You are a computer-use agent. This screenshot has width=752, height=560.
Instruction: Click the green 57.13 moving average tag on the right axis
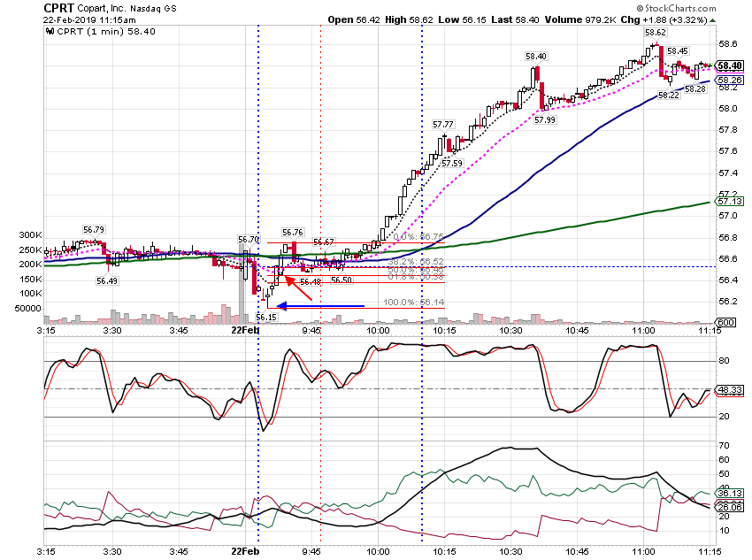point(730,202)
